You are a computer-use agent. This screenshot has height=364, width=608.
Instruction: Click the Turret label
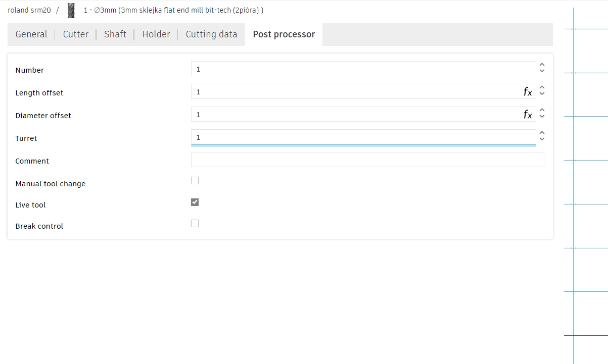[26, 138]
